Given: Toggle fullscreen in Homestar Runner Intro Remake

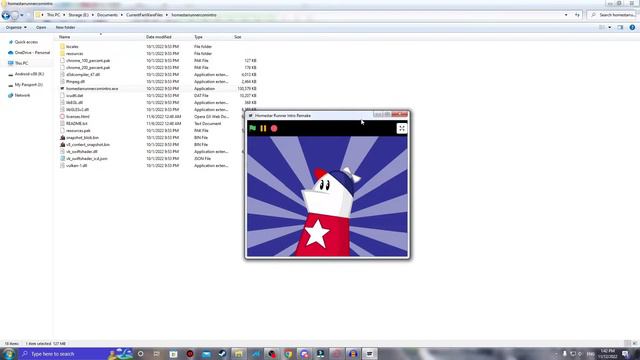Looking at the screenshot, I should [x=402, y=128].
